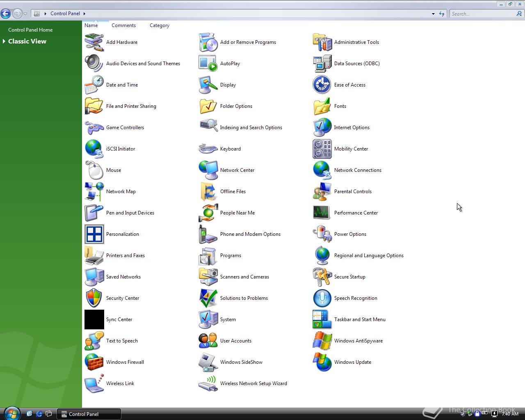Open File and Printer Sharing icon
The height and width of the screenshot is (420, 525).
point(94,106)
